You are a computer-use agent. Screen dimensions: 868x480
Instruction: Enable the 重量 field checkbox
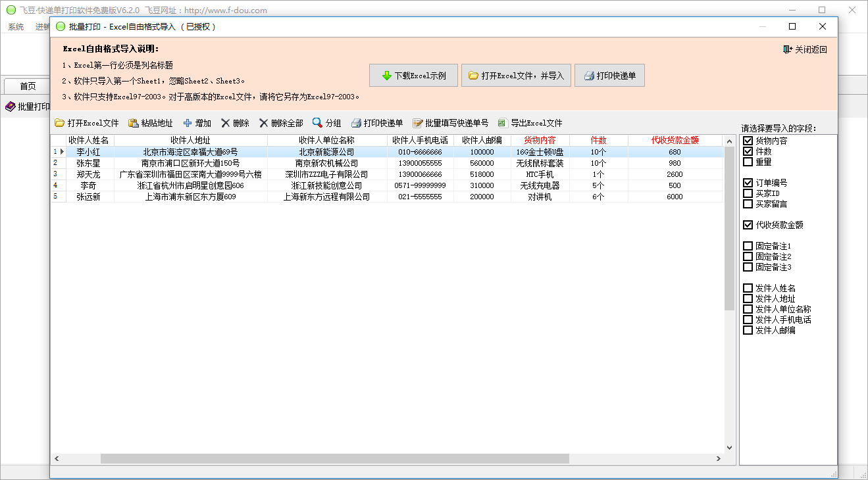(748, 162)
